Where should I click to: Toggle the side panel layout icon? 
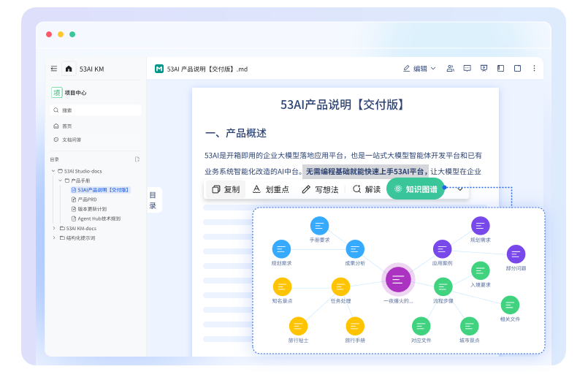click(x=500, y=68)
